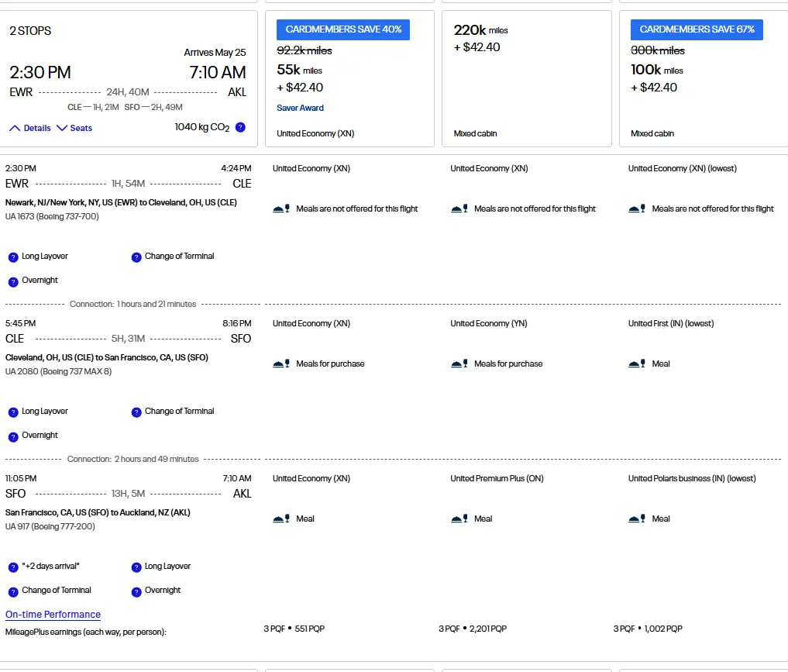Click the United First (IN) (lowest) label
The image size is (788, 672).
pos(671,324)
